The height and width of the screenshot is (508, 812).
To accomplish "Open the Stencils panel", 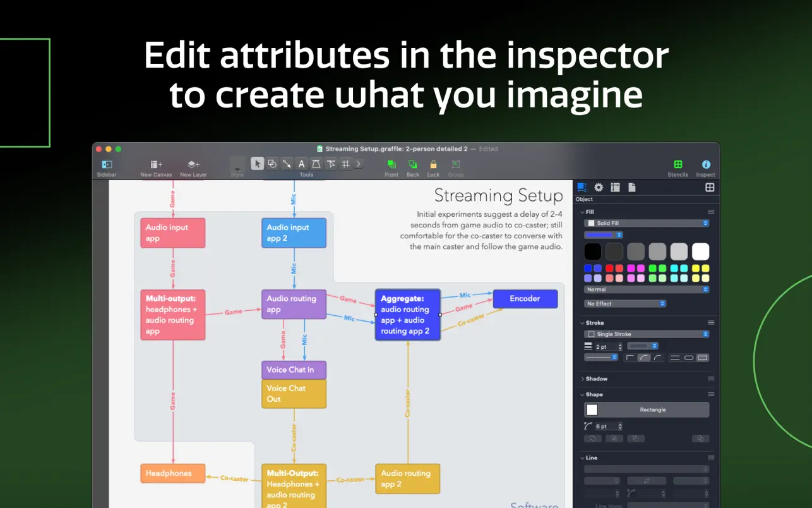I will pyautogui.click(x=678, y=164).
